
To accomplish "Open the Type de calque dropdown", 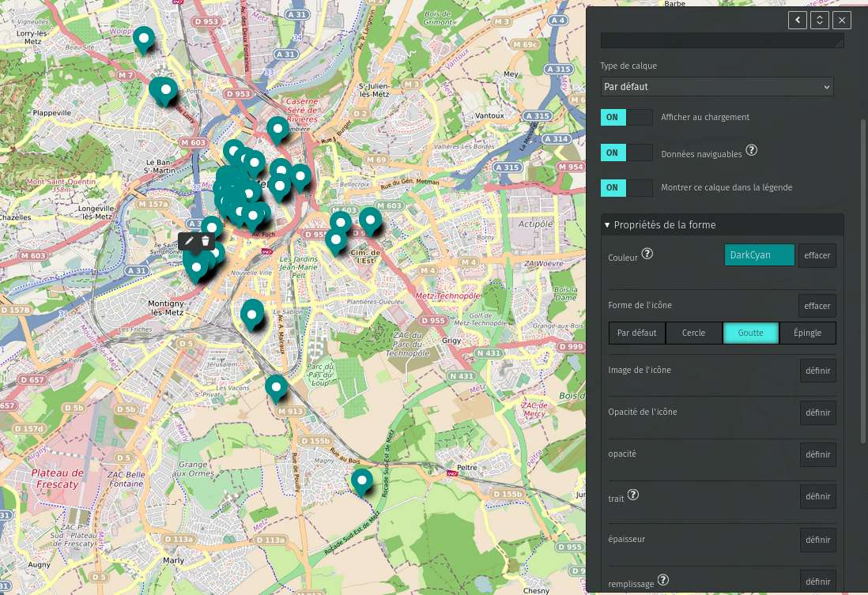I will tap(716, 87).
